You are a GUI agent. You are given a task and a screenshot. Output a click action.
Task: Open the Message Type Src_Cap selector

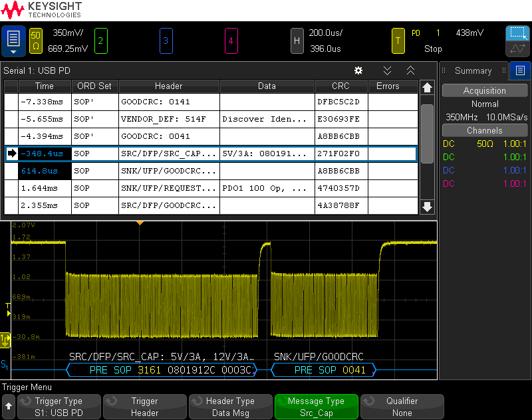pos(316,407)
